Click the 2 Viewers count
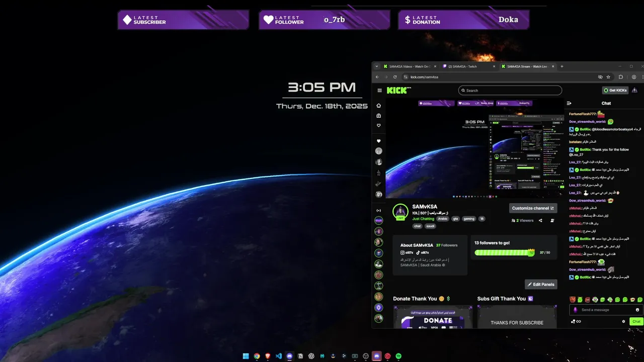 coord(523,220)
